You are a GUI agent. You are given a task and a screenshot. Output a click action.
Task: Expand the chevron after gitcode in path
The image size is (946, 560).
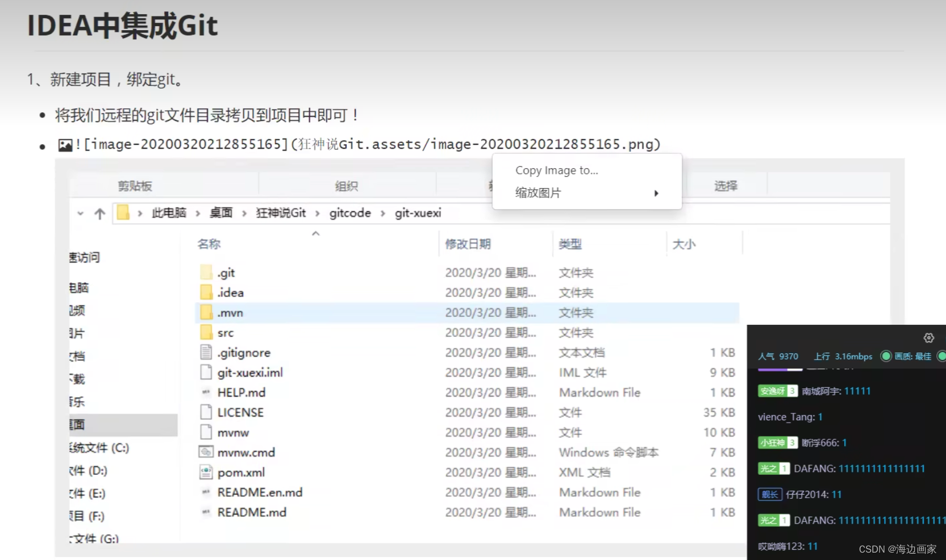point(383,214)
